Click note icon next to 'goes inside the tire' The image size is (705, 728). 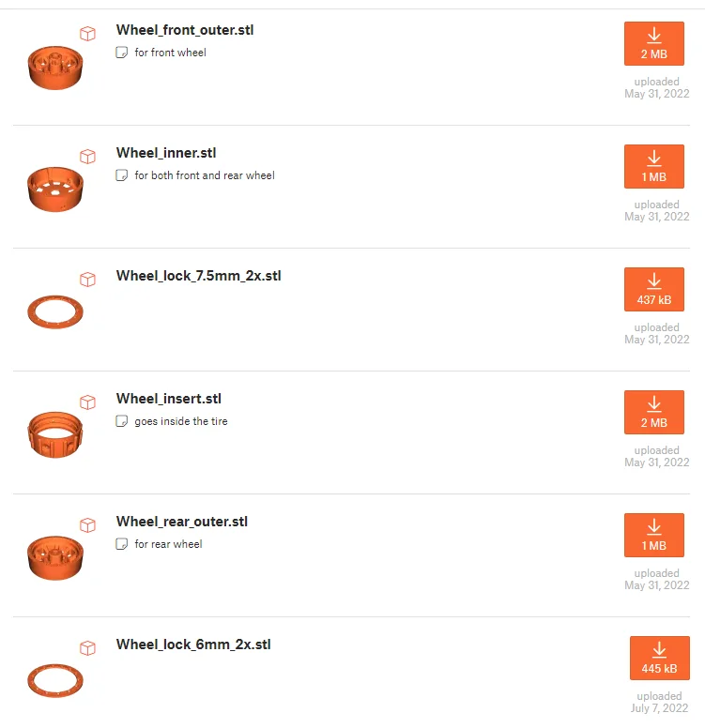pyautogui.click(x=121, y=421)
